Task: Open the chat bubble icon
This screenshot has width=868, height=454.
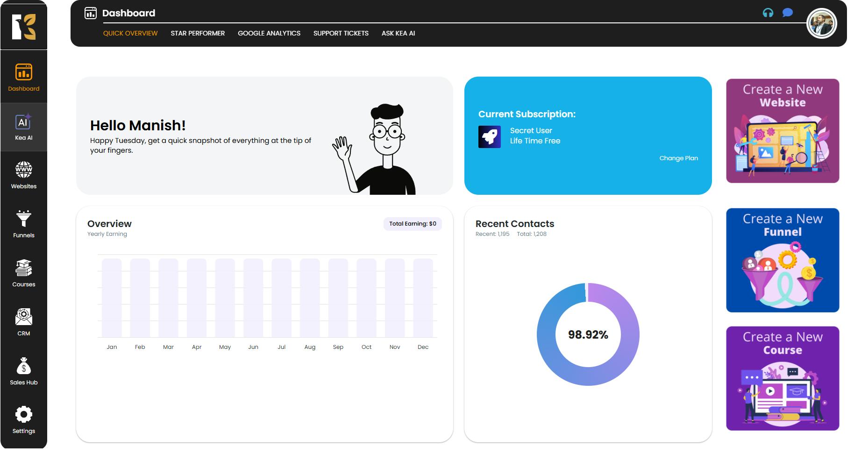Action: point(788,13)
